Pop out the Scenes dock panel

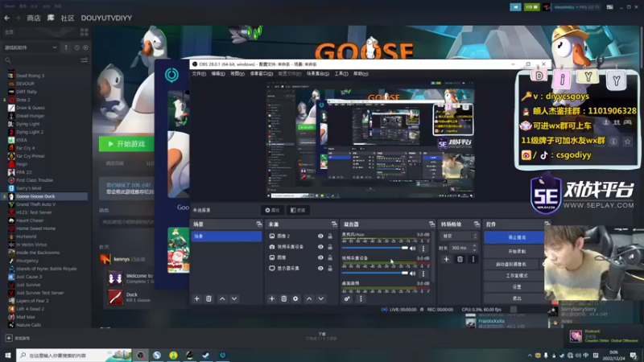258,224
